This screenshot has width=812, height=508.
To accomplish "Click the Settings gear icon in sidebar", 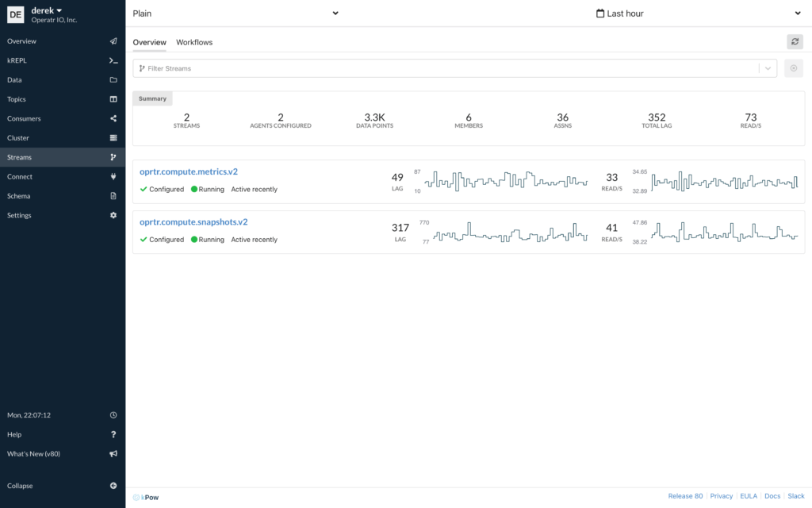I will pos(113,215).
